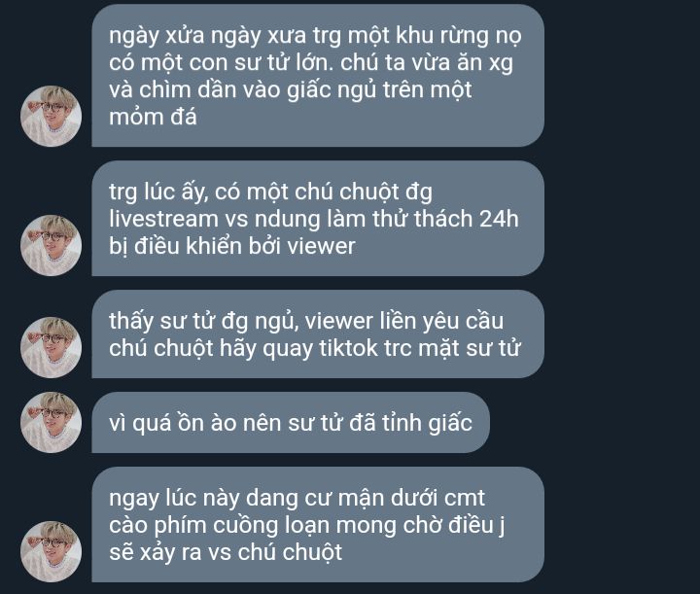The width and height of the screenshot is (700, 594).
Task: Click avatar beside 'vì quá ồn ào' message
Action: 51,423
